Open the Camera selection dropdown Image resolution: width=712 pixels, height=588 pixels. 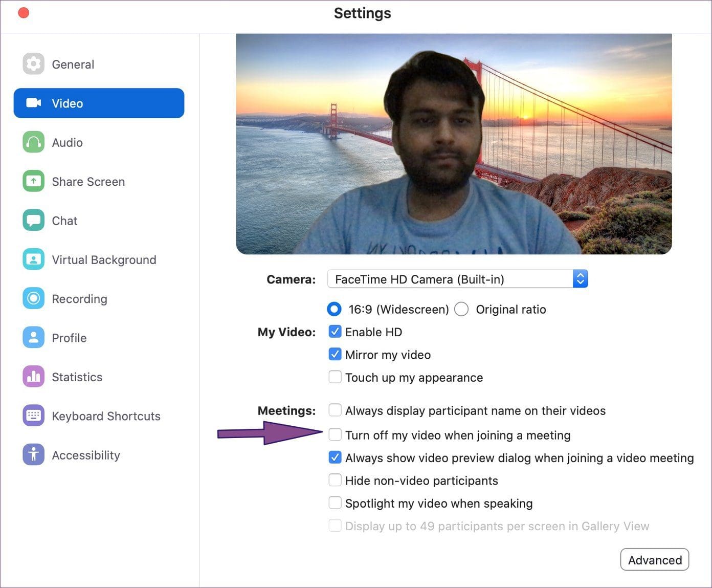click(457, 279)
